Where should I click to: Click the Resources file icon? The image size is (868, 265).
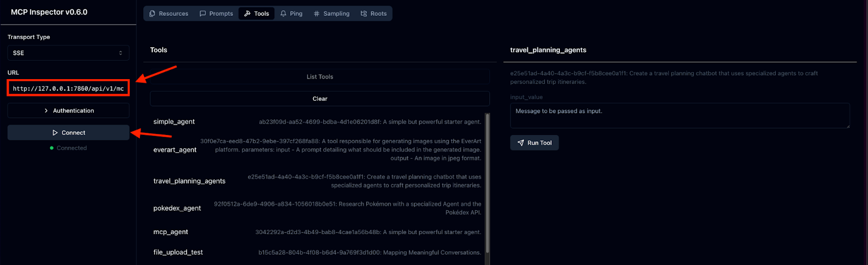coord(152,14)
